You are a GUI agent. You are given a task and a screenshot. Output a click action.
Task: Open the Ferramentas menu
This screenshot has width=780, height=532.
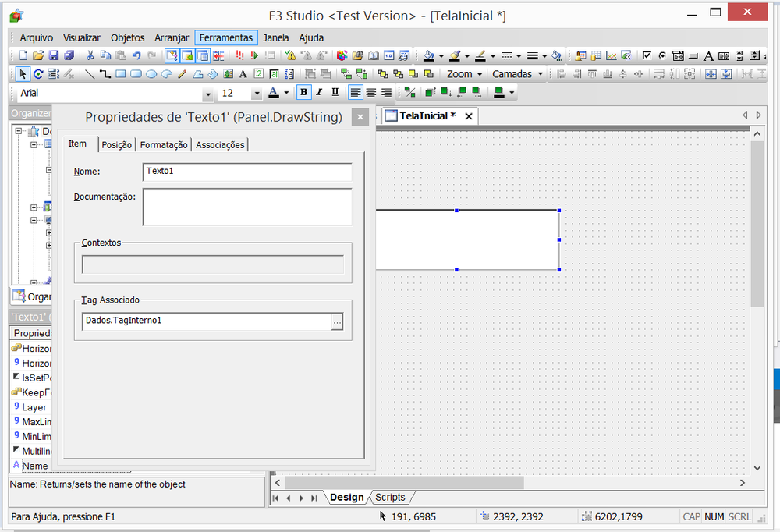click(226, 37)
